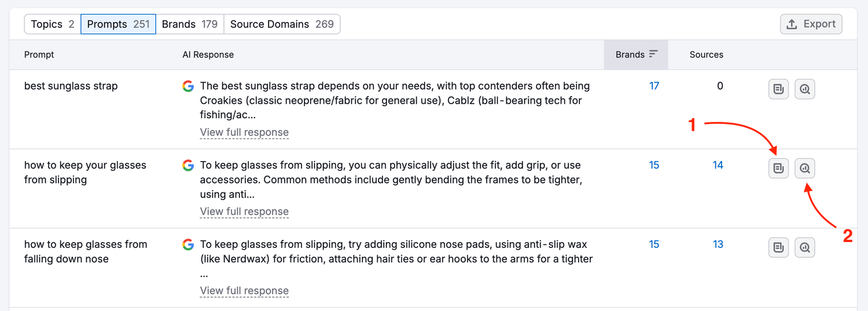
Task: Click the 13 sources count link
Action: click(718, 244)
